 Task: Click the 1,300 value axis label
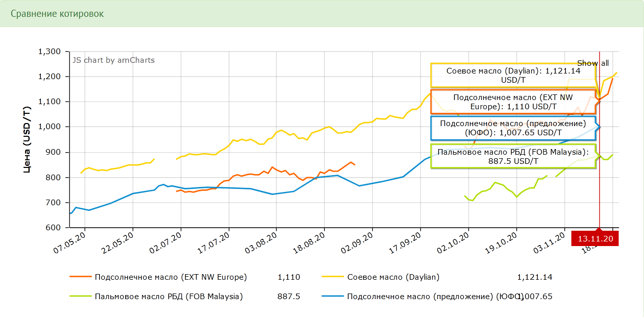[x=50, y=52]
